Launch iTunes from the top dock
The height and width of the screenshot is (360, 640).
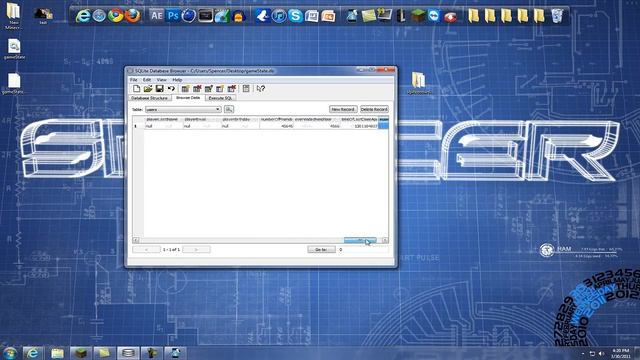[279, 16]
